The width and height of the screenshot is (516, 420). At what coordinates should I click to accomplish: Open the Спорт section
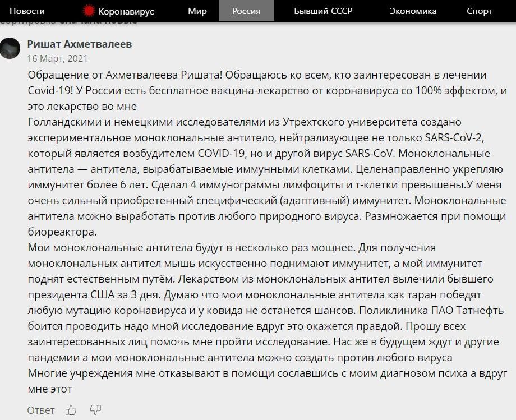click(x=479, y=12)
